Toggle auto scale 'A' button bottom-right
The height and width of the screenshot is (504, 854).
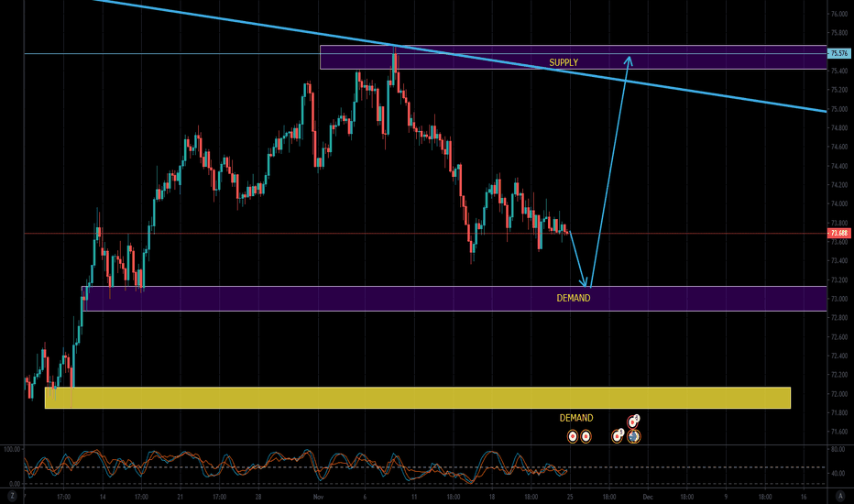(x=840, y=495)
